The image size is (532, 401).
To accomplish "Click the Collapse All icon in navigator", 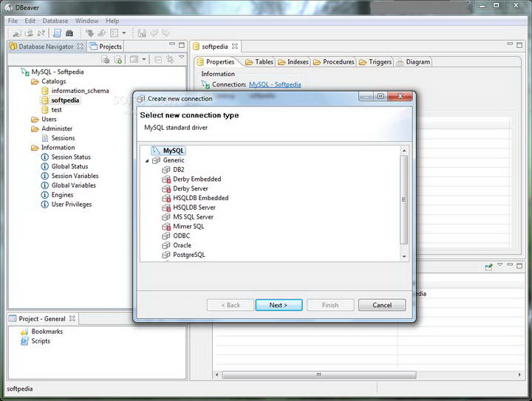I will (158, 59).
